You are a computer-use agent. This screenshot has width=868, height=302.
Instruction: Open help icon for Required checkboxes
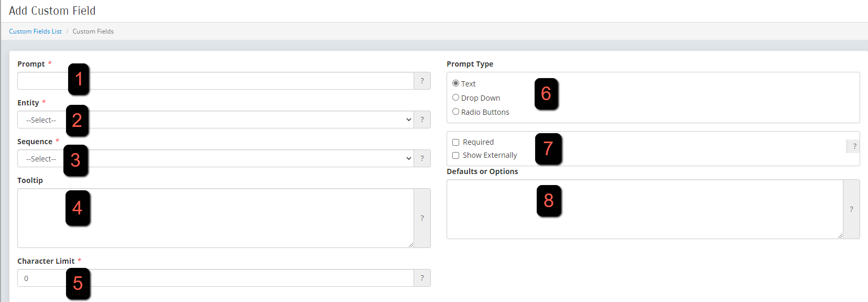point(854,146)
